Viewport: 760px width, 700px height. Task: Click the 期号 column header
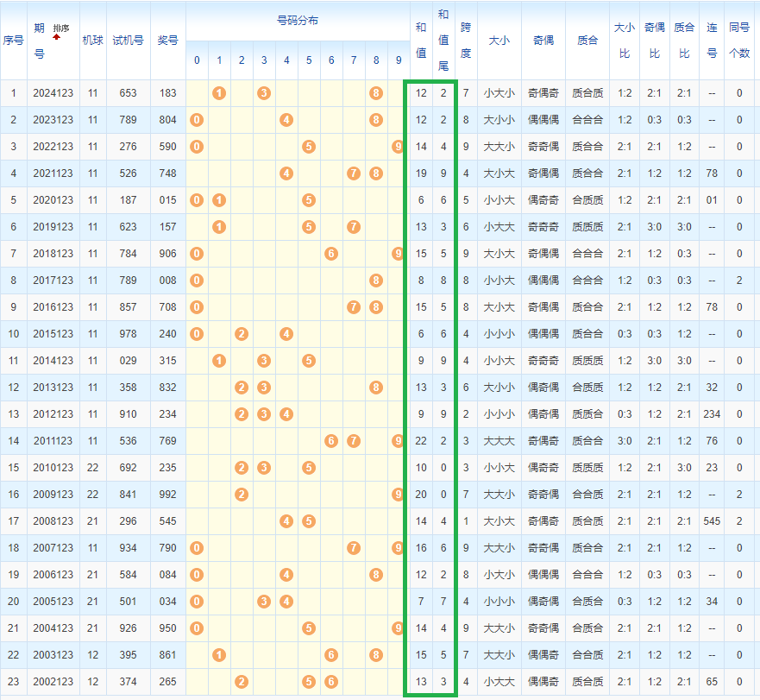(40, 41)
